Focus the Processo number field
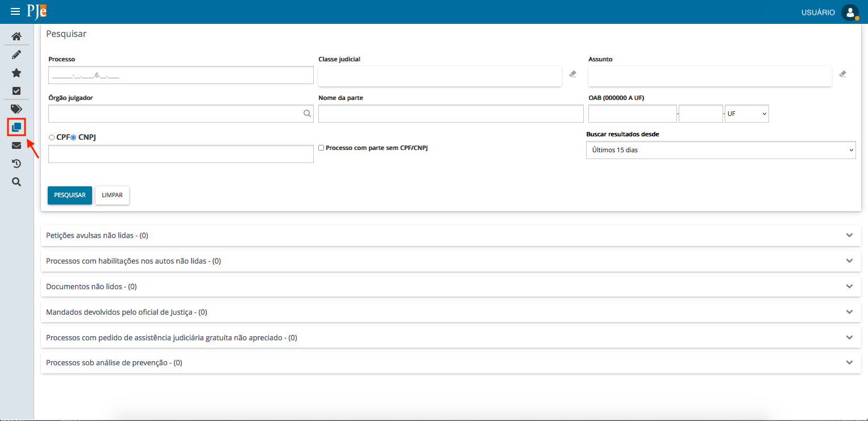This screenshot has height=421, width=868. point(181,75)
